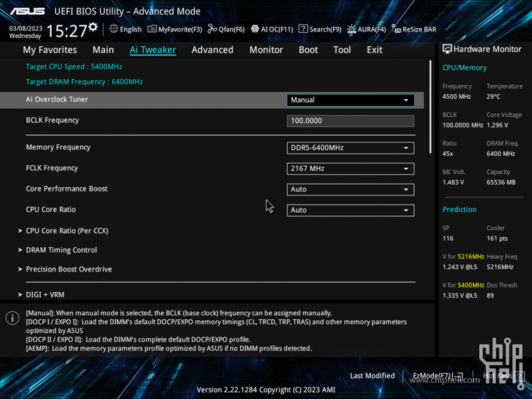Click the AURA light icon
The height and width of the screenshot is (399, 532).
coord(352,29)
